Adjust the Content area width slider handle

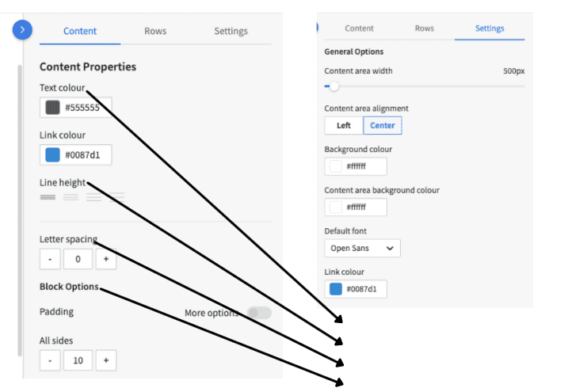point(334,86)
